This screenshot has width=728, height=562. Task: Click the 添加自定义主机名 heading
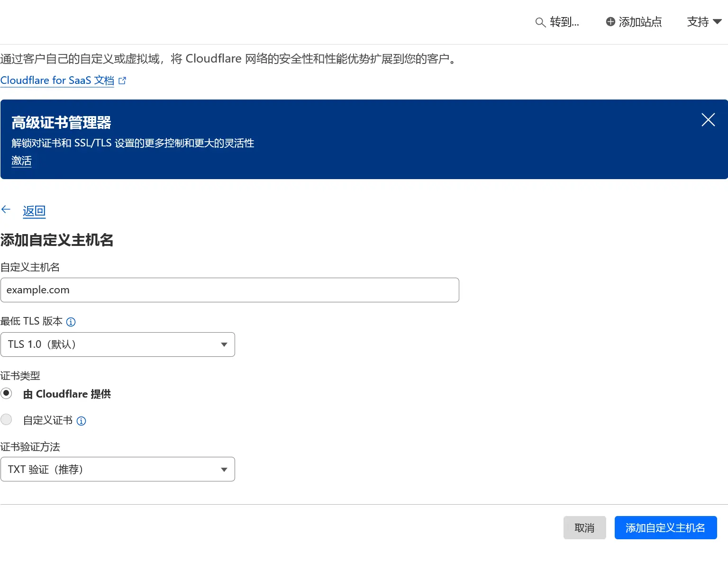[57, 240]
